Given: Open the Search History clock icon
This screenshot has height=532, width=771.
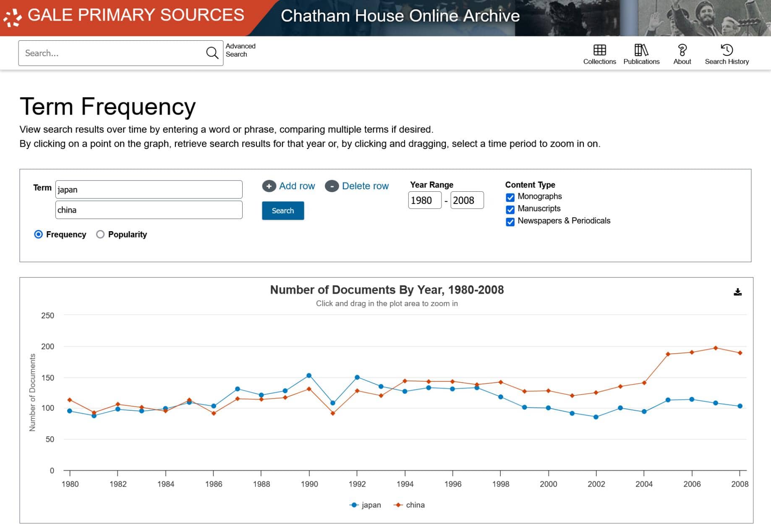Looking at the screenshot, I should (x=727, y=50).
